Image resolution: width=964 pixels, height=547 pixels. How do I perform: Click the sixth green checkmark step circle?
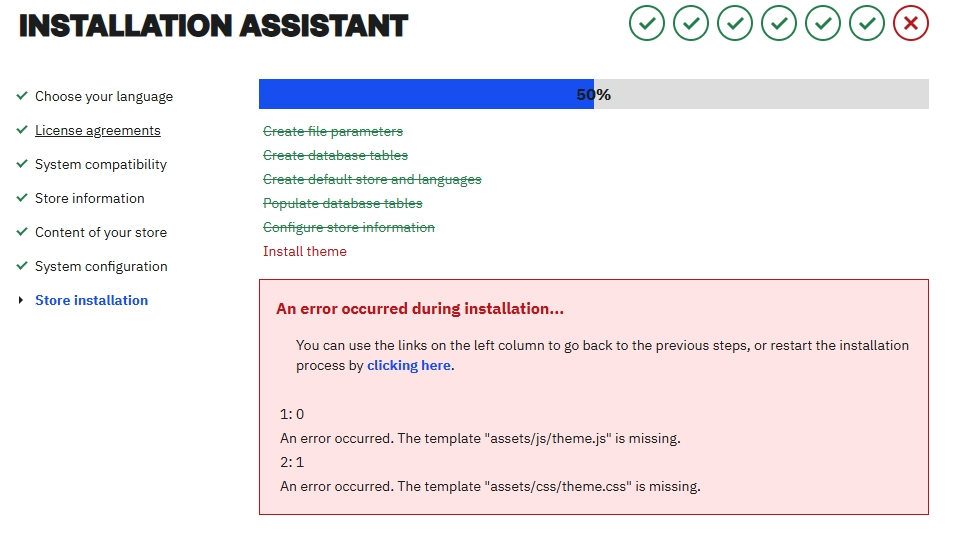867,23
